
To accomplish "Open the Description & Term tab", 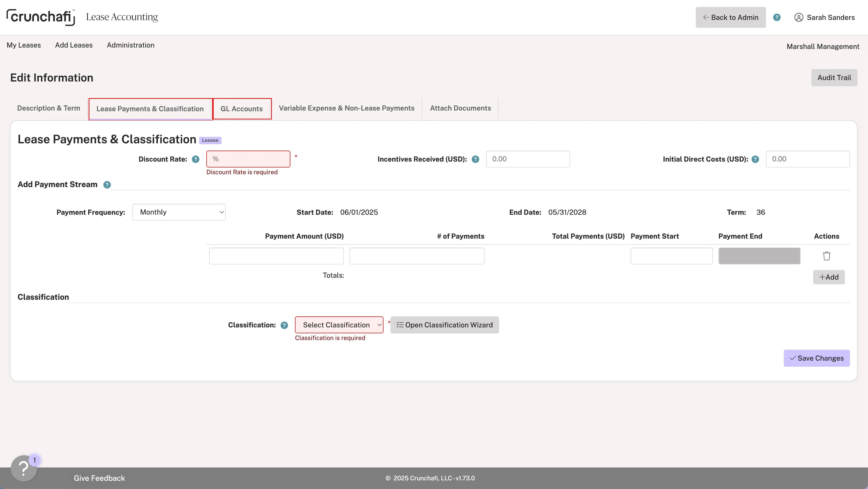I will point(48,108).
